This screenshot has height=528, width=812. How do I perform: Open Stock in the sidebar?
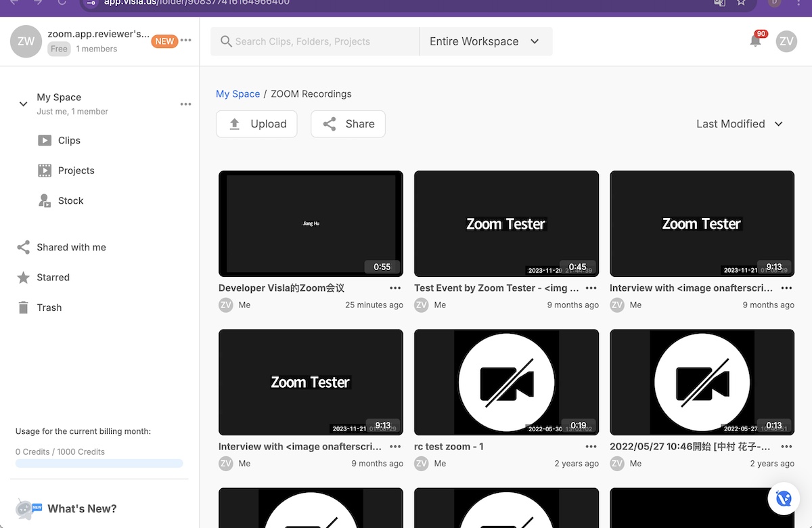(x=70, y=200)
